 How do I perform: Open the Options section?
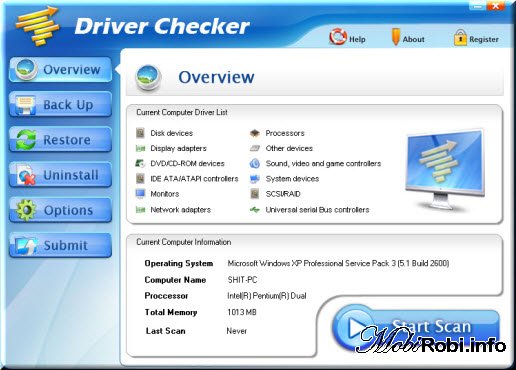click(60, 210)
